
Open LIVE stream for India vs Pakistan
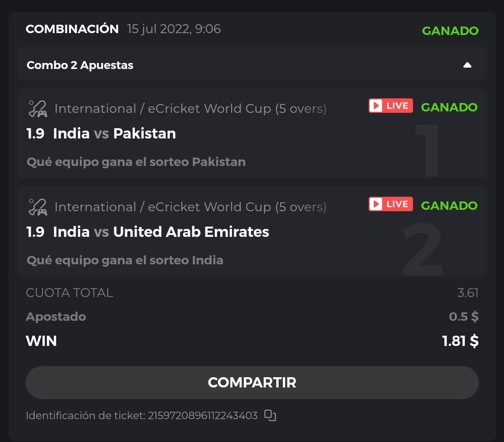(x=390, y=106)
